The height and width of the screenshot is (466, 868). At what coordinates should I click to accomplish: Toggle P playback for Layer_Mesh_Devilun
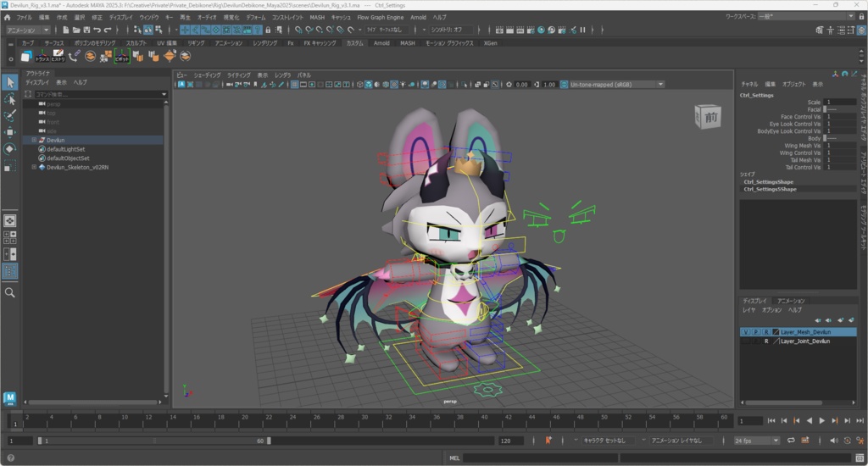tap(755, 332)
